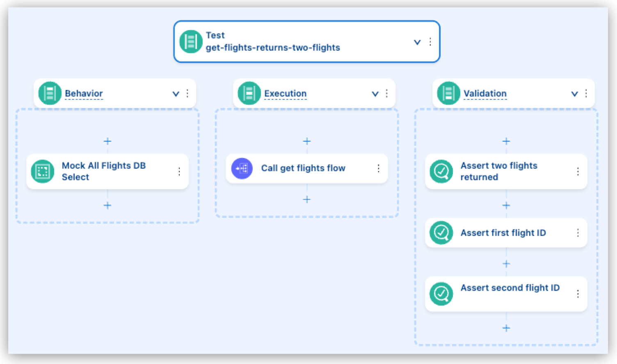Open menu for Call get flights flow
The image size is (617, 364).
(x=378, y=168)
